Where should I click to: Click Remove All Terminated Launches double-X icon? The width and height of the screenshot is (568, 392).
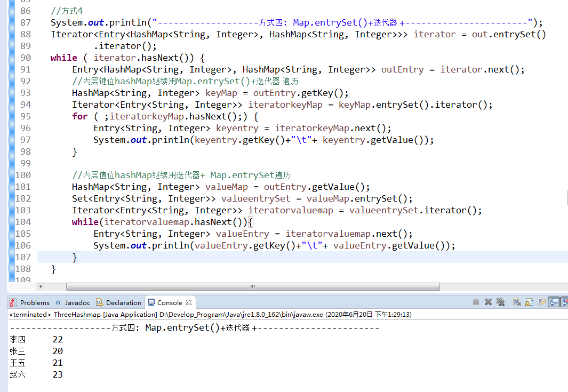[500, 302]
